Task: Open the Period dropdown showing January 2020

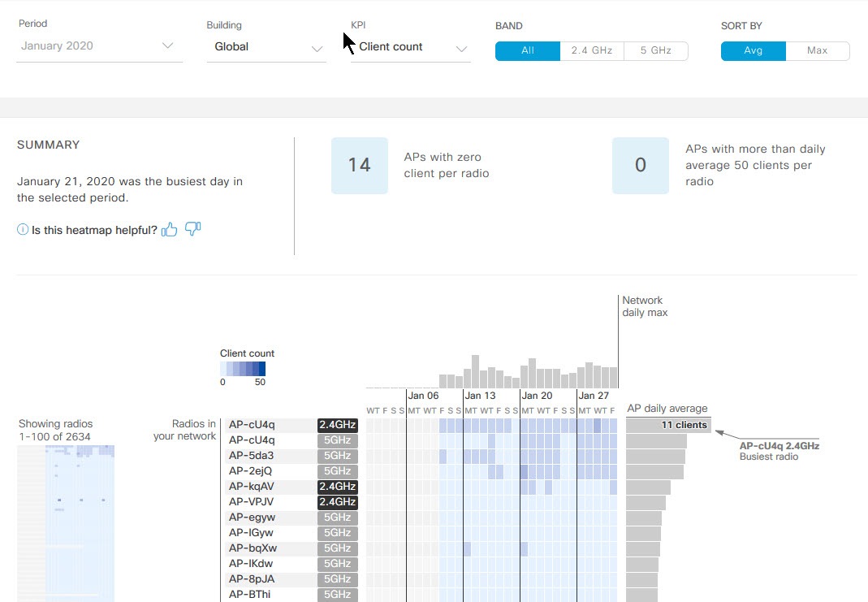Action: (x=97, y=46)
